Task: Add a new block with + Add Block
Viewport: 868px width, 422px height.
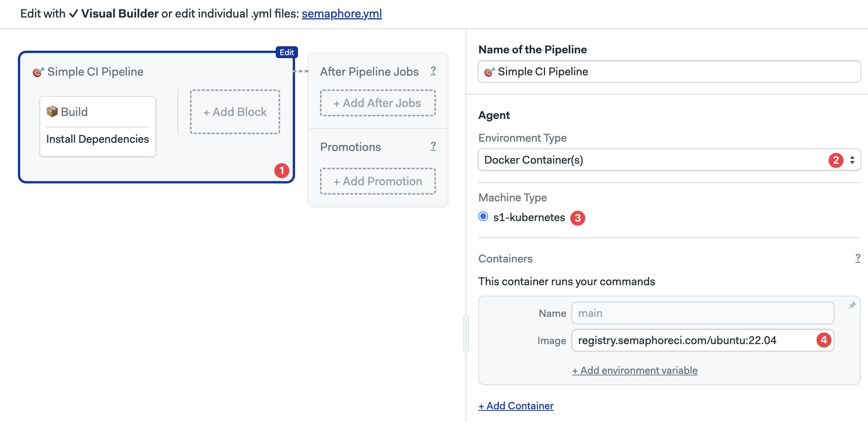Action: pos(235,112)
